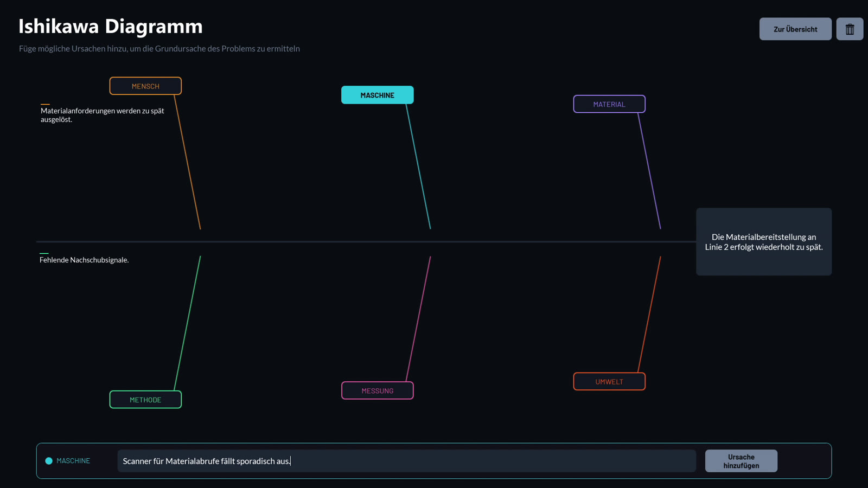This screenshot has height=488, width=868.
Task: Focus the cause text input field
Action: (407, 461)
